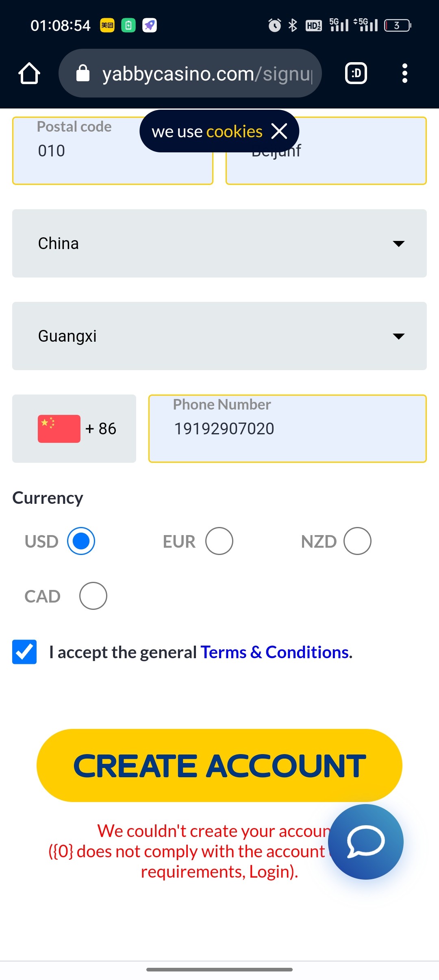Uncheck the accept terms checkbox
439x980 pixels.
pyautogui.click(x=24, y=652)
